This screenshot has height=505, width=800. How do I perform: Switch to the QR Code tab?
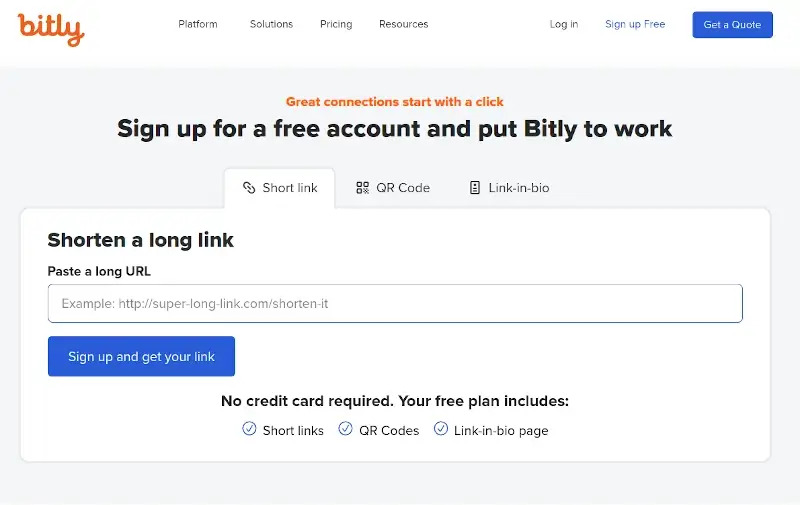pyautogui.click(x=393, y=188)
